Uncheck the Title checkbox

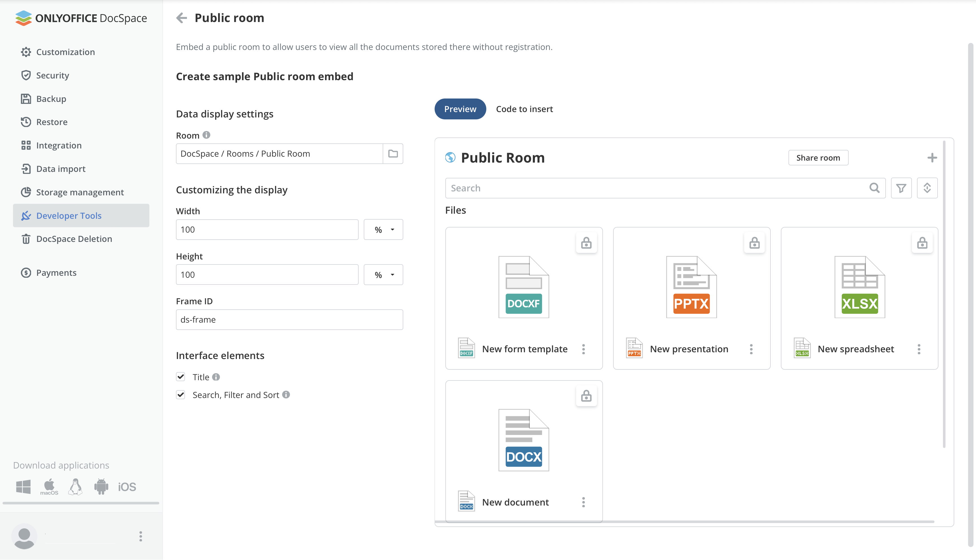pos(180,377)
